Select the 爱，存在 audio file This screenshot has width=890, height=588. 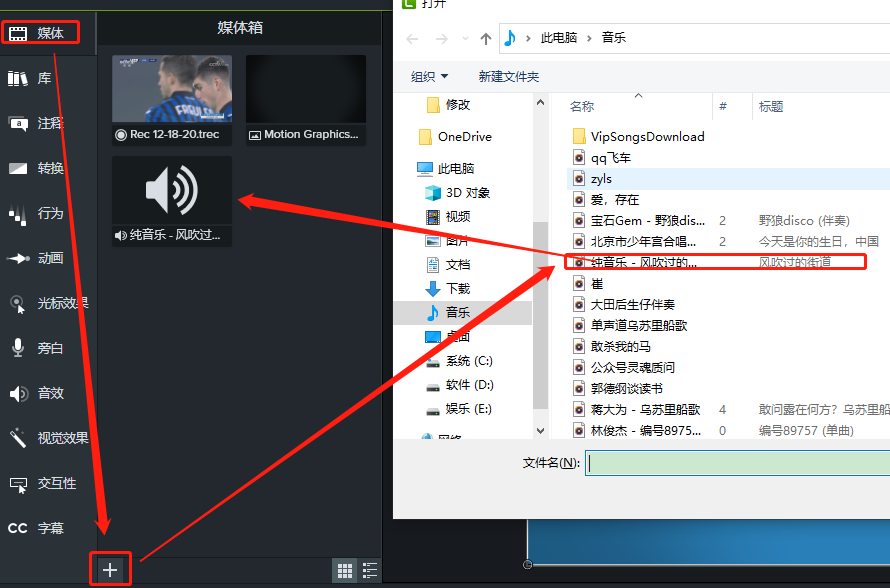tap(606, 200)
